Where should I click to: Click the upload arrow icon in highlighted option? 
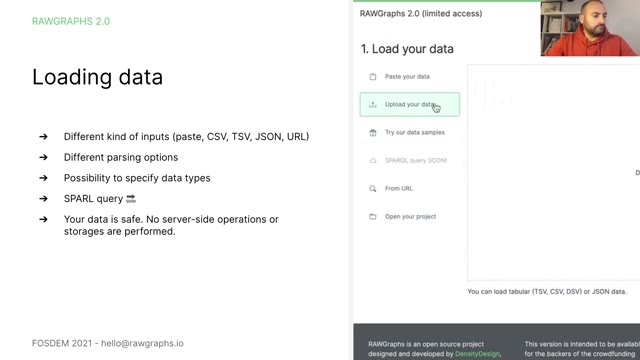click(373, 105)
